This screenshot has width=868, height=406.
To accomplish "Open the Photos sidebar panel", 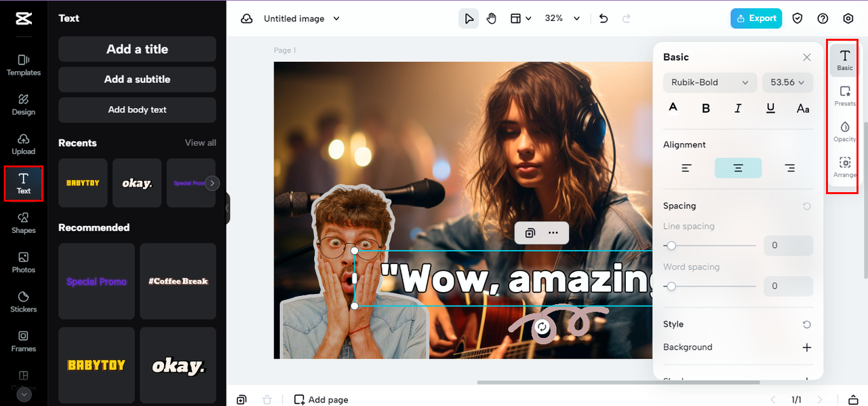I will click(24, 262).
